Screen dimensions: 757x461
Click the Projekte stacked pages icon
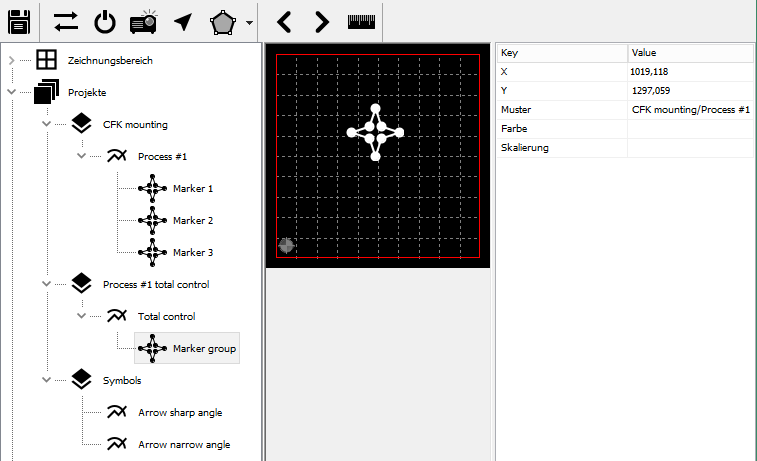click(x=46, y=92)
